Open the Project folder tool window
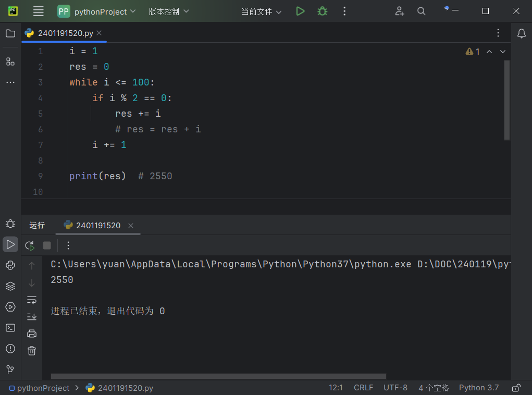Image resolution: width=532 pixels, height=395 pixels. click(10, 33)
